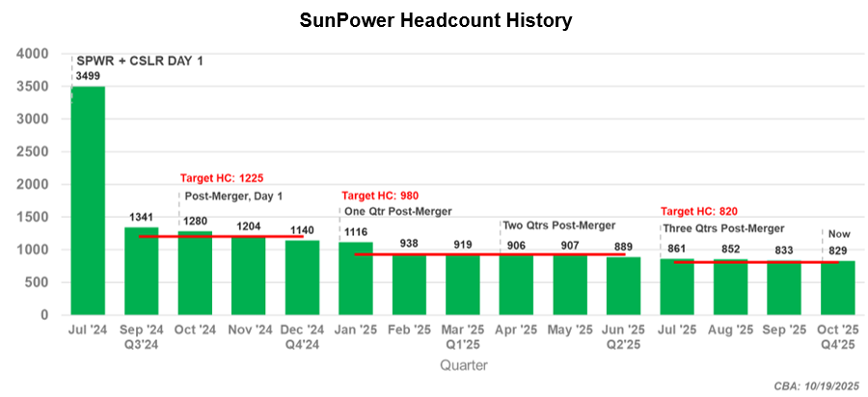
Task: Click the red Target HC: 1225 label
Action: [x=222, y=178]
